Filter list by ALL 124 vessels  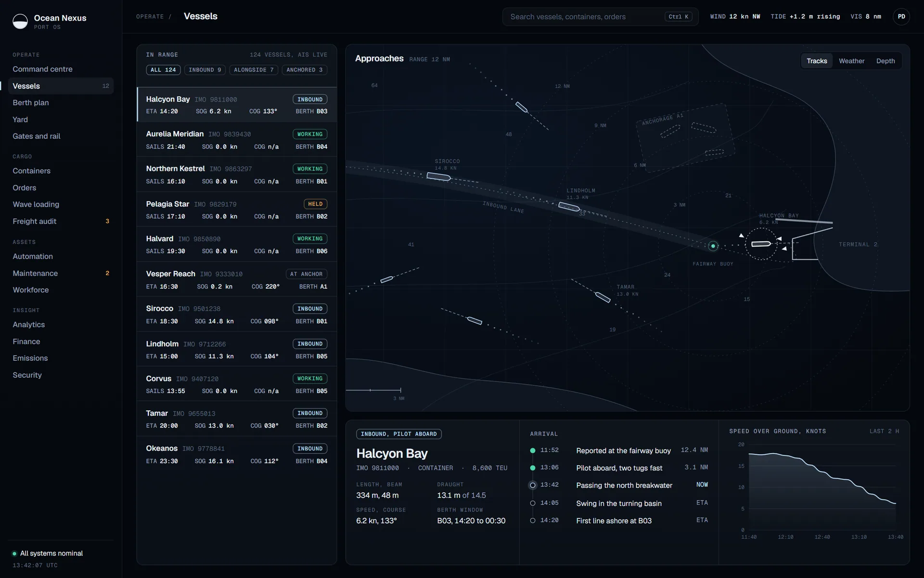[x=163, y=70]
